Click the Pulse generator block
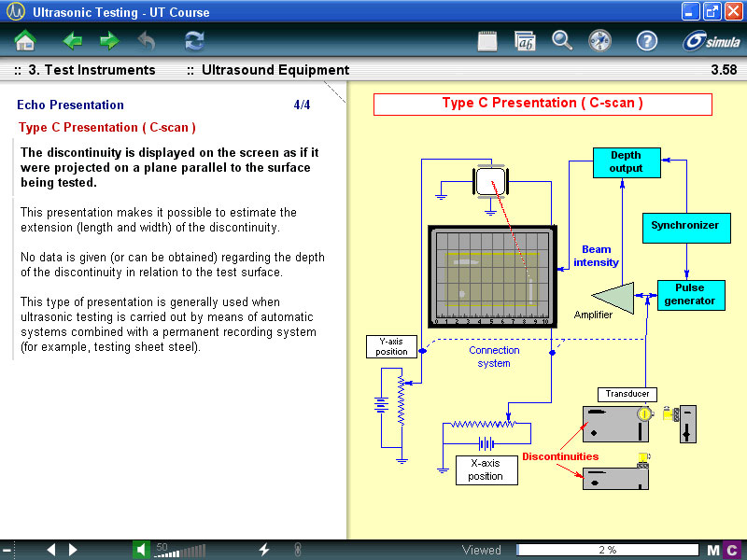747x560 pixels. pyautogui.click(x=691, y=295)
